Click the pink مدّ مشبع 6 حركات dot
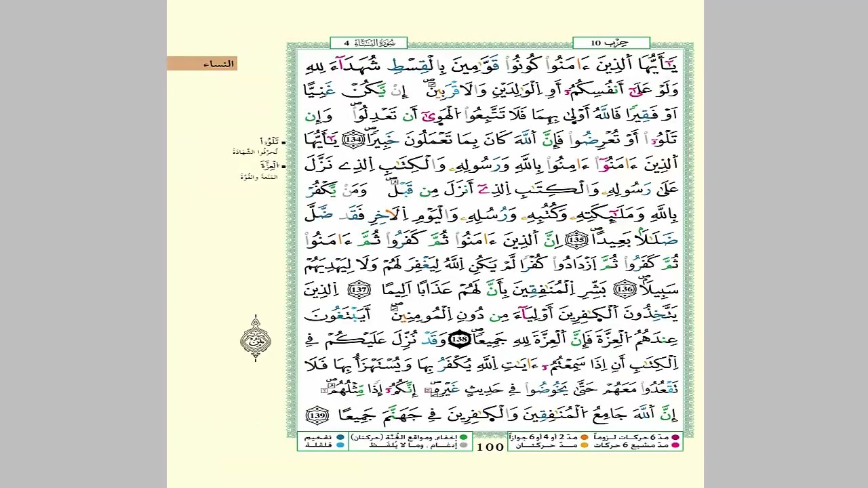868x488 pixels. 674,445
